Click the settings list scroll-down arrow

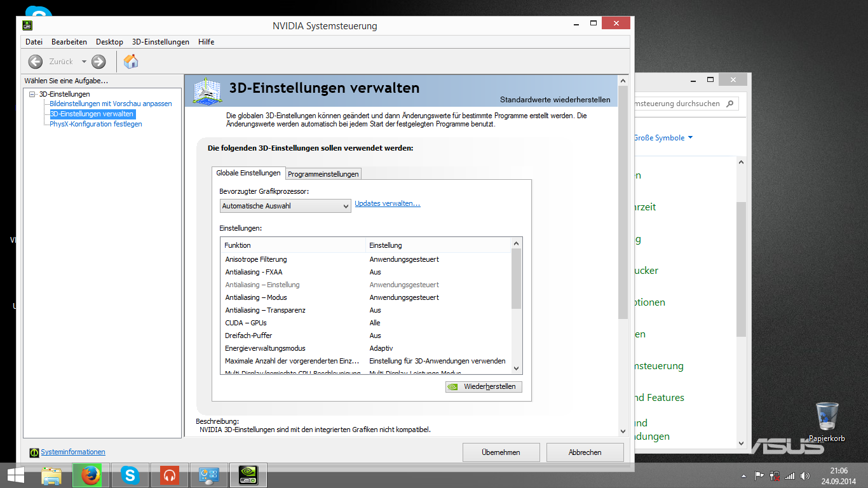(517, 369)
